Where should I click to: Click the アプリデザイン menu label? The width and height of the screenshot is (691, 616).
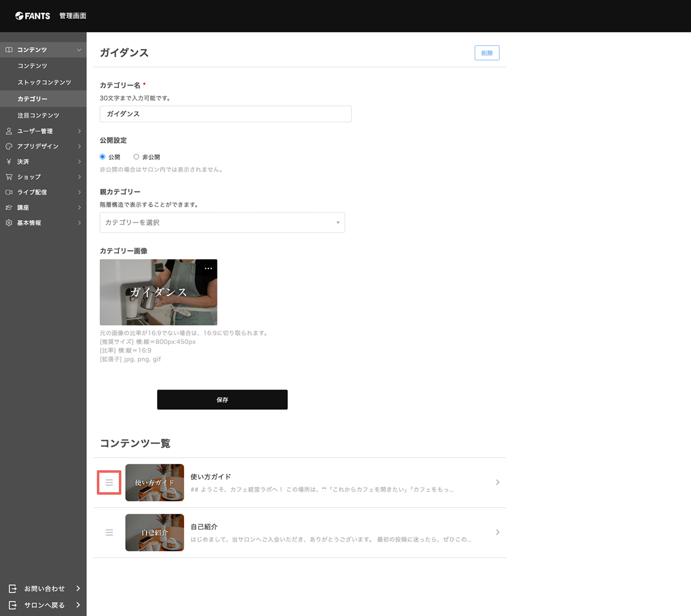[x=38, y=146]
